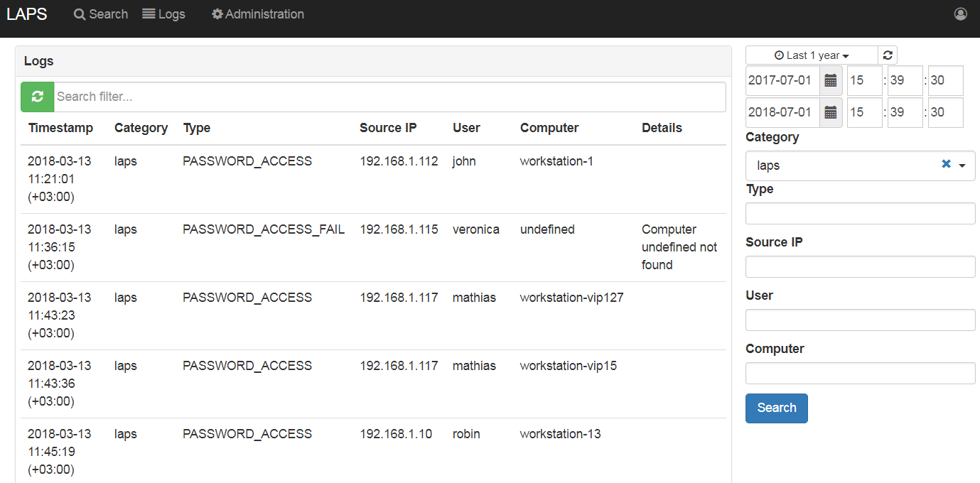Image resolution: width=980 pixels, height=483 pixels.
Task: Select the workstation-vip127 log entry
Action: point(571,298)
